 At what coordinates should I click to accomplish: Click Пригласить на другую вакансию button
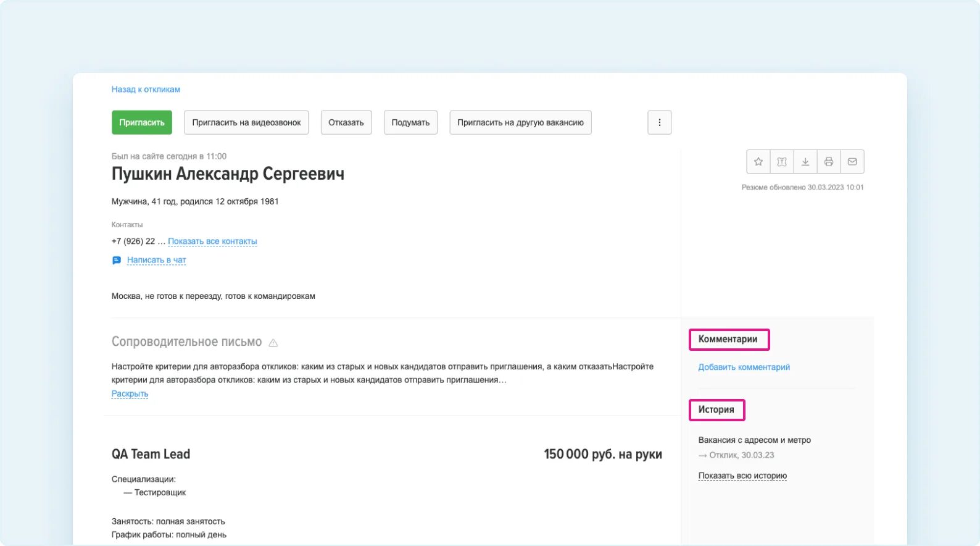click(520, 122)
